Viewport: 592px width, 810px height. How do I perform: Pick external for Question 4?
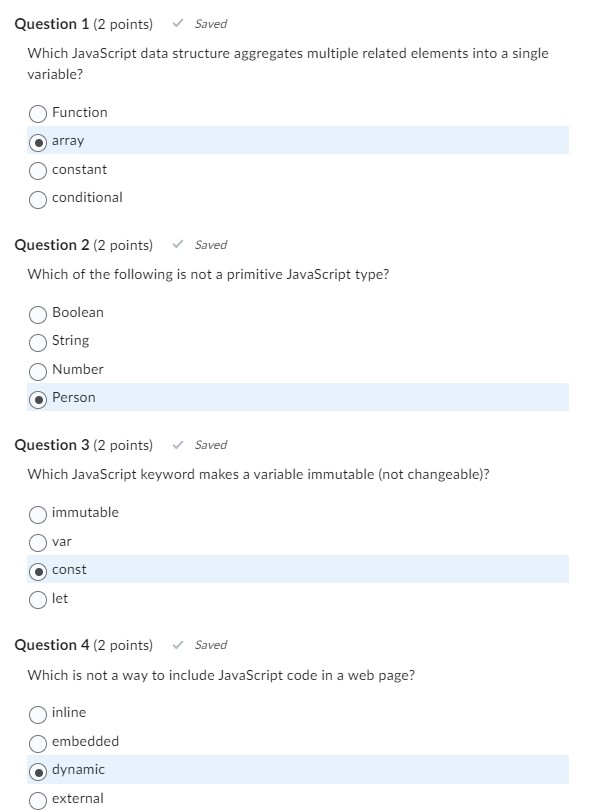tap(37, 798)
